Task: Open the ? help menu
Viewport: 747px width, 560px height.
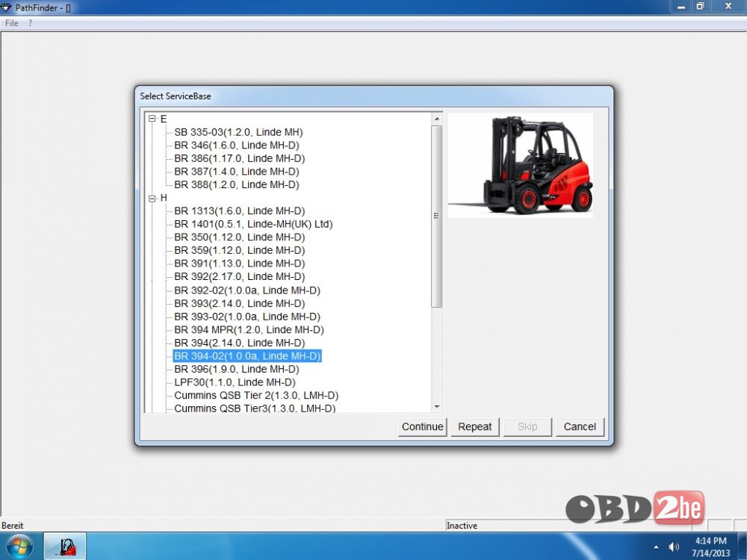Action: point(30,23)
